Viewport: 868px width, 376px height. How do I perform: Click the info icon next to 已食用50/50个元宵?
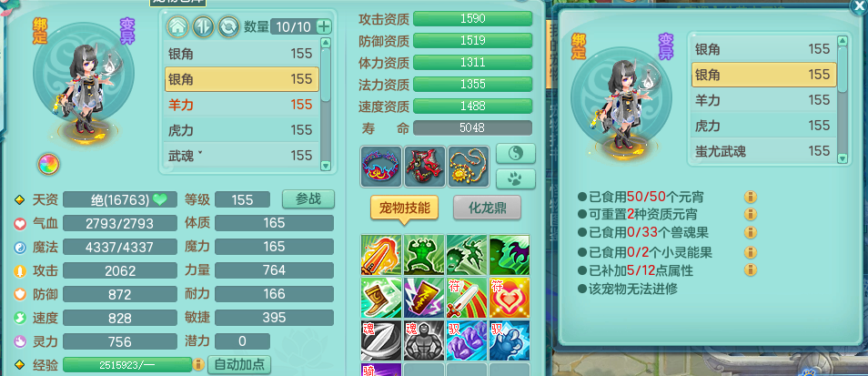(x=751, y=198)
